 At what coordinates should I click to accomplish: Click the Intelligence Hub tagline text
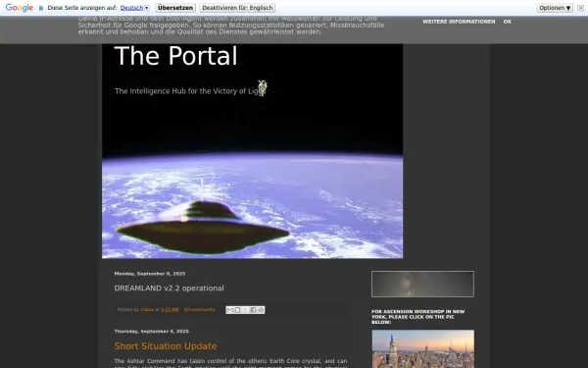[190, 91]
